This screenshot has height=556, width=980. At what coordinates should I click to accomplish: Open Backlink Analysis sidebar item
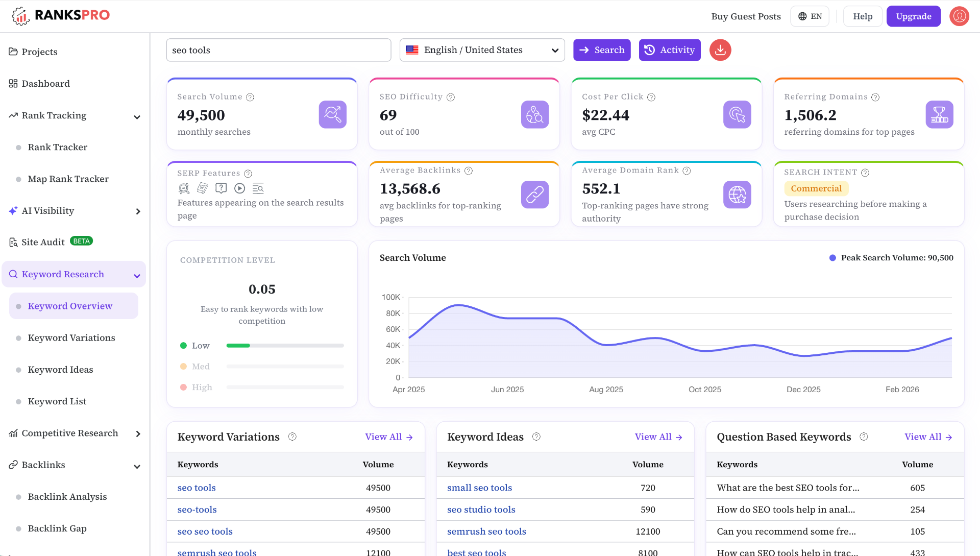(67, 496)
